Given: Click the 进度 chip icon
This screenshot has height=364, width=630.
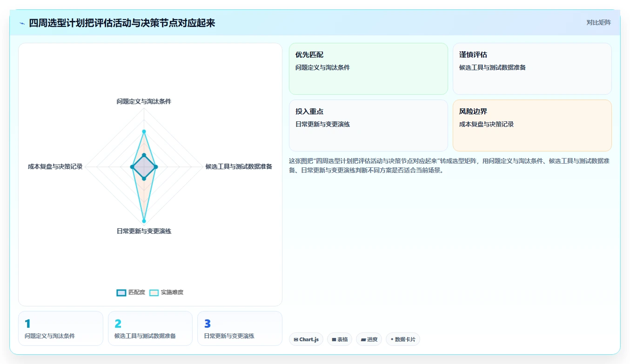Looking at the screenshot, I should 363,340.
